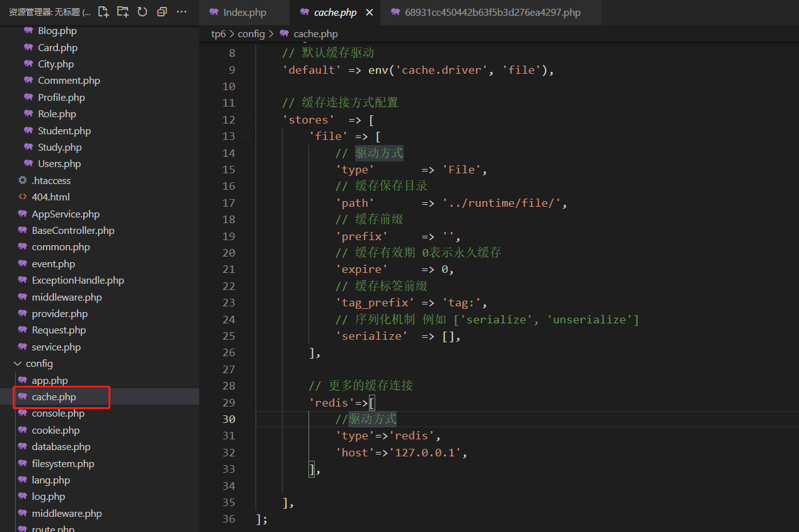Select Request.php in the file tree

pos(59,330)
